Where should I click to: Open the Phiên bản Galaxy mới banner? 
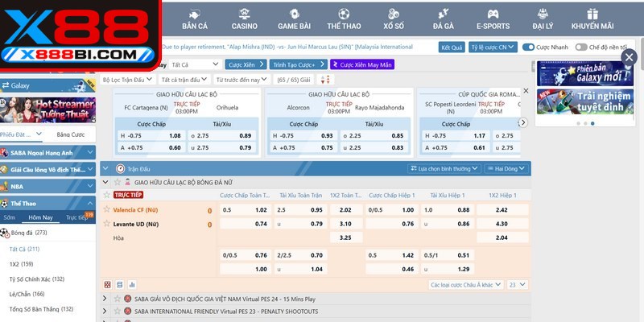[x=585, y=73]
